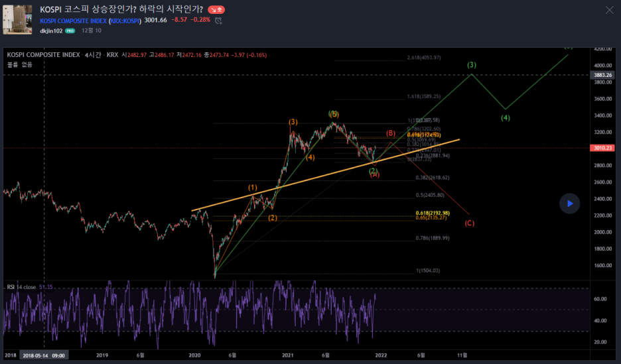
Task: Click the 2022 label on time axis
Action: (381, 355)
